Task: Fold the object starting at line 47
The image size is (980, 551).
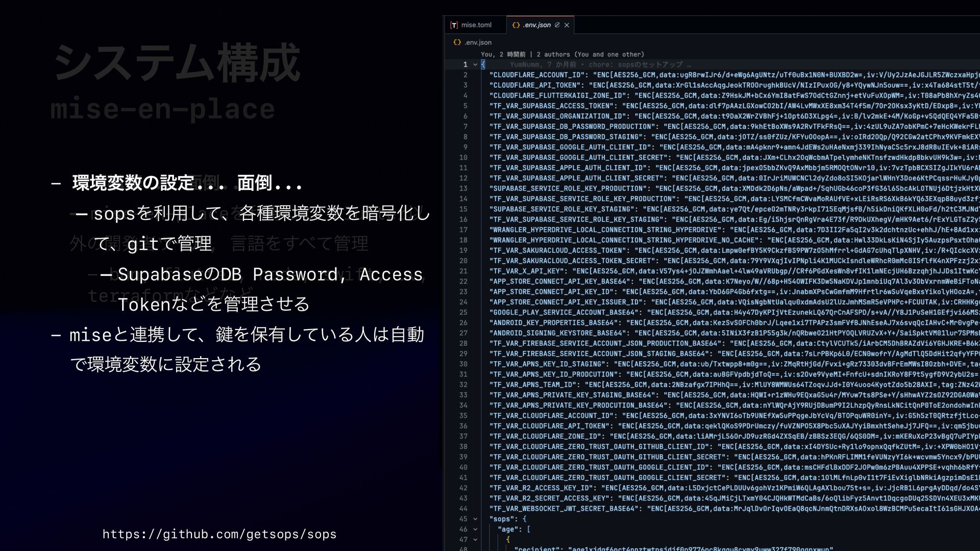Action: (x=475, y=539)
